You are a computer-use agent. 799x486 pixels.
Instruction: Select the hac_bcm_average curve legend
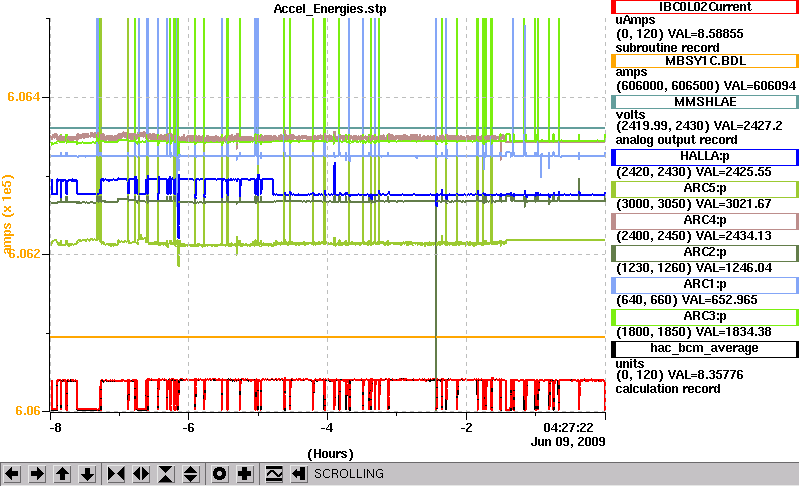705,349
